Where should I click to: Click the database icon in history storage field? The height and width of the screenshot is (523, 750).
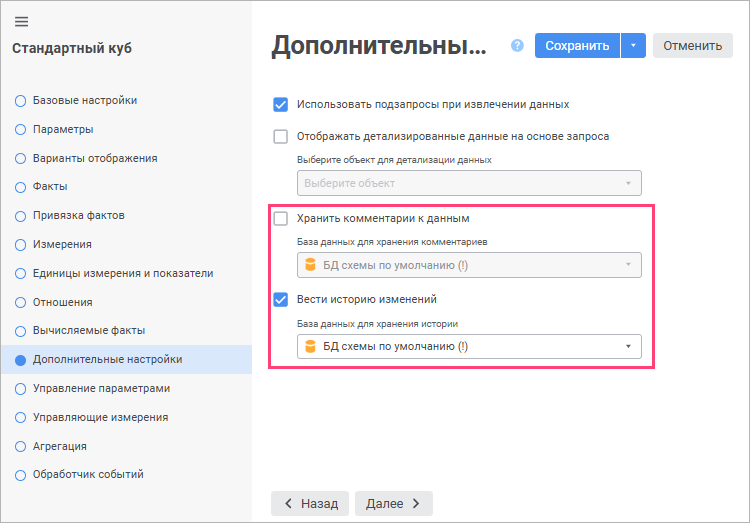pyautogui.click(x=310, y=346)
